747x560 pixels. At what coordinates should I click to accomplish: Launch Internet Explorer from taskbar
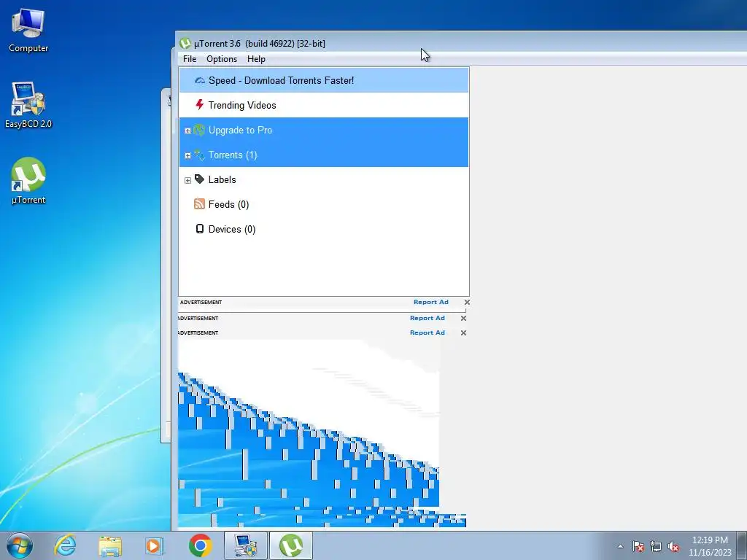click(65, 545)
